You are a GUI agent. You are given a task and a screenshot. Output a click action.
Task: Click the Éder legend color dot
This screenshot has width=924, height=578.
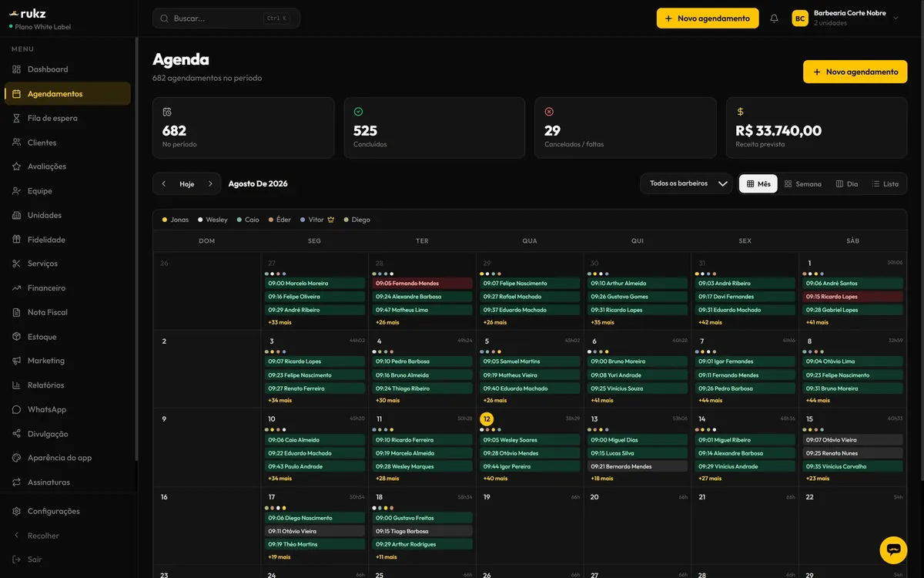click(x=271, y=220)
